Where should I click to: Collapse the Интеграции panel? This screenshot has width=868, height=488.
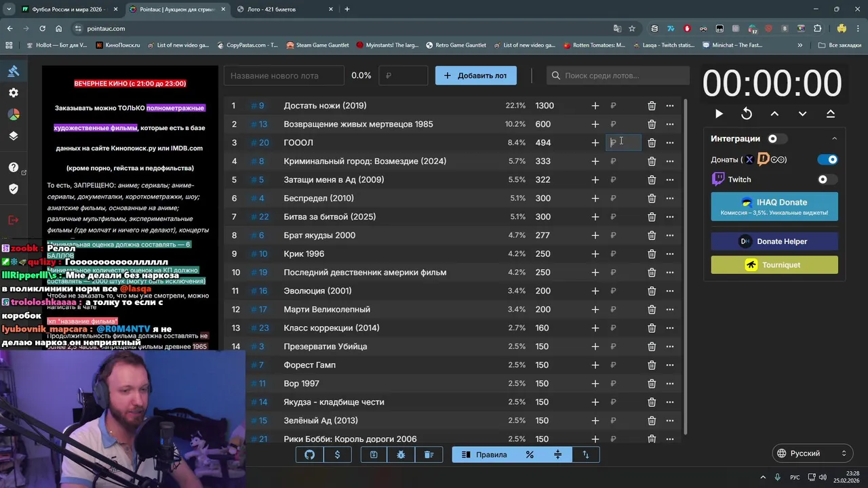click(x=834, y=138)
